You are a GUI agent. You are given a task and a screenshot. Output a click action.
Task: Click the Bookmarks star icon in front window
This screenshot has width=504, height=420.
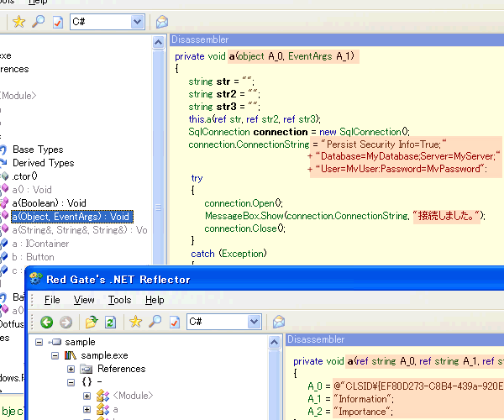135,322
